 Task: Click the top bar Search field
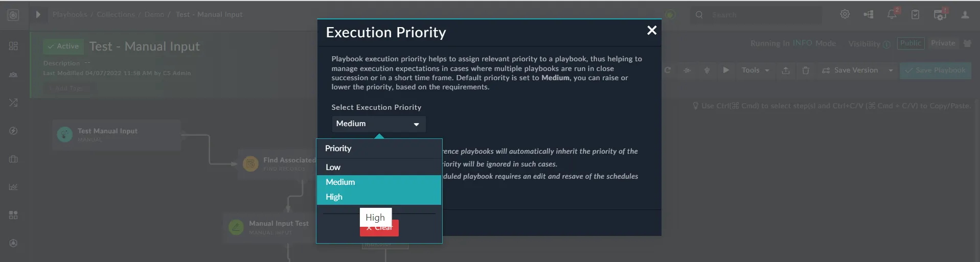tap(757, 15)
